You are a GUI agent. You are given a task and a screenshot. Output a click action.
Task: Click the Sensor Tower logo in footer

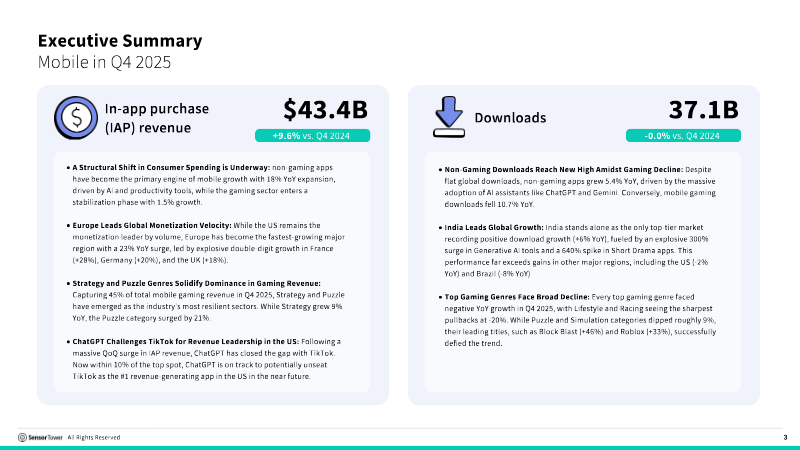click(x=40, y=437)
